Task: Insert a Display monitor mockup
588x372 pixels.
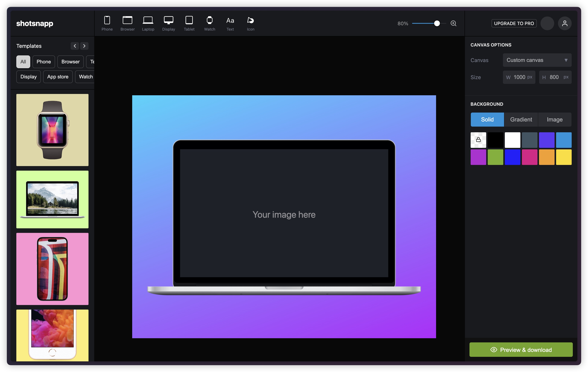Action: tap(168, 23)
